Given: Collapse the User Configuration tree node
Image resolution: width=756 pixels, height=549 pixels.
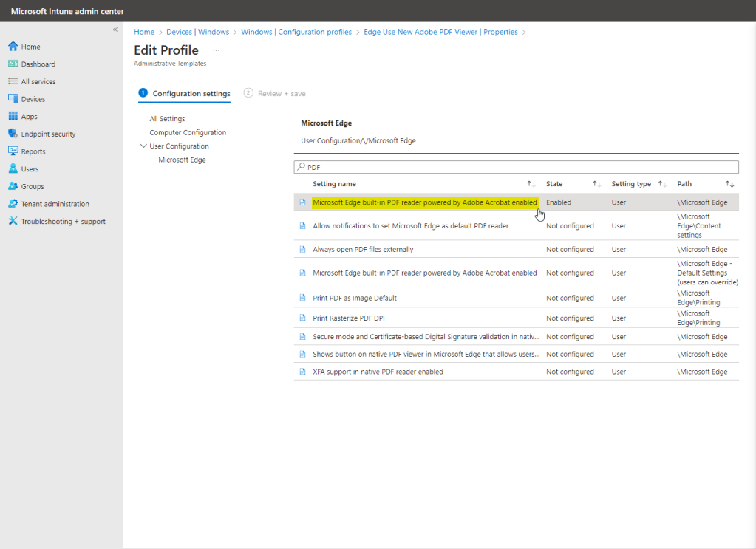Looking at the screenshot, I should (143, 146).
